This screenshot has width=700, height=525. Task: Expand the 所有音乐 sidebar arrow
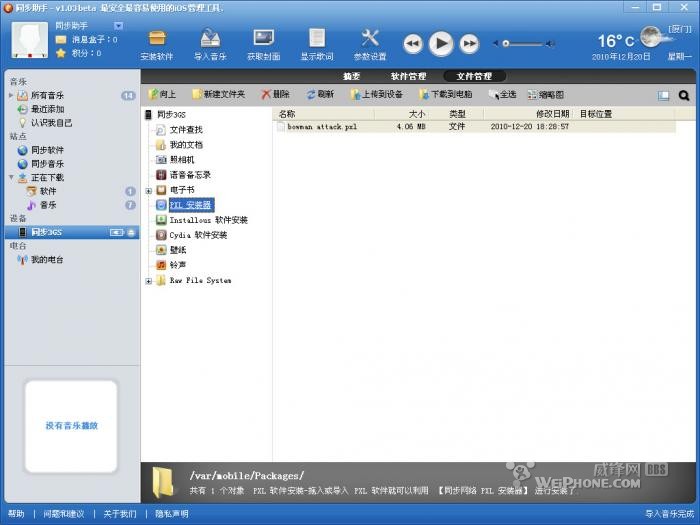11,95
